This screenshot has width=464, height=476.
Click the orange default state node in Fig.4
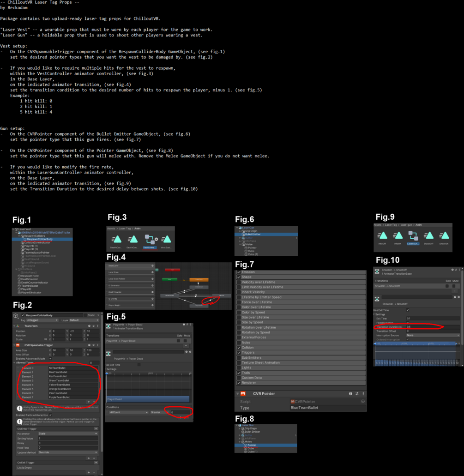coord(199,279)
